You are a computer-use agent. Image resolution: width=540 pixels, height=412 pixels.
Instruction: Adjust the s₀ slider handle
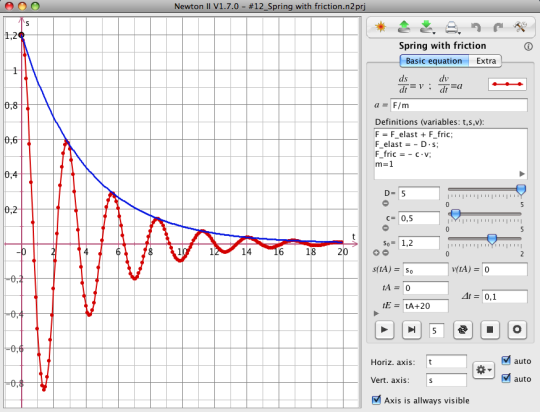(492, 239)
